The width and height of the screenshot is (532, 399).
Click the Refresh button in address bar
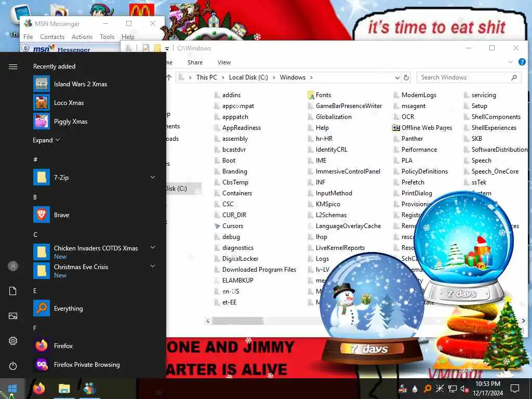click(x=406, y=77)
